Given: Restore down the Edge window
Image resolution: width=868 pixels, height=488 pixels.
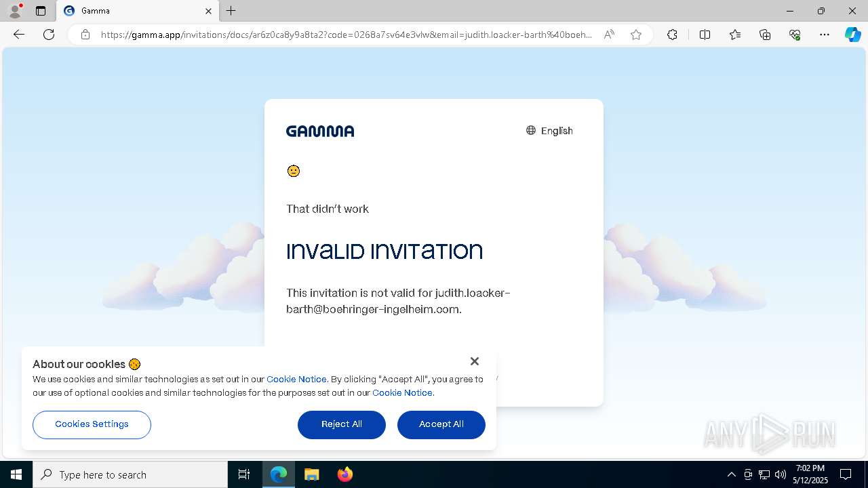Looking at the screenshot, I should pos(821,11).
